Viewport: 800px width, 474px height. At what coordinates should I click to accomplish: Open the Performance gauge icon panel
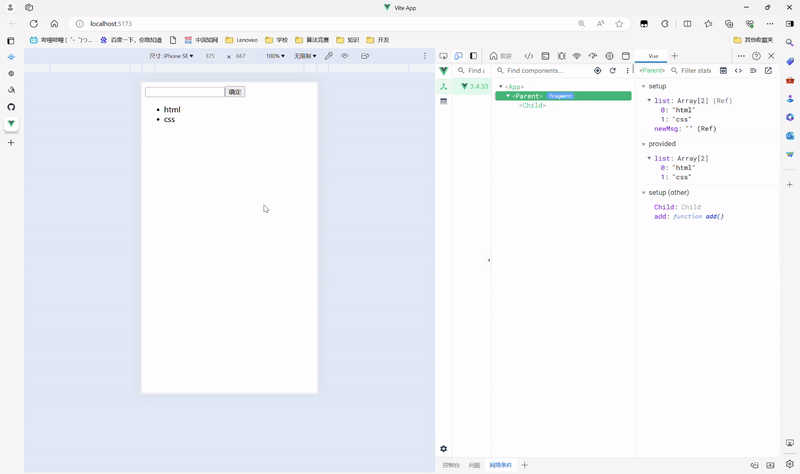pos(593,56)
